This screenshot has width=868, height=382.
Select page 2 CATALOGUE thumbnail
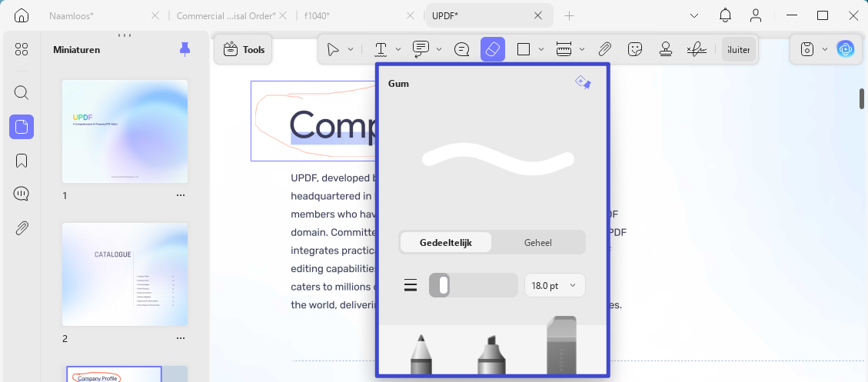125,274
